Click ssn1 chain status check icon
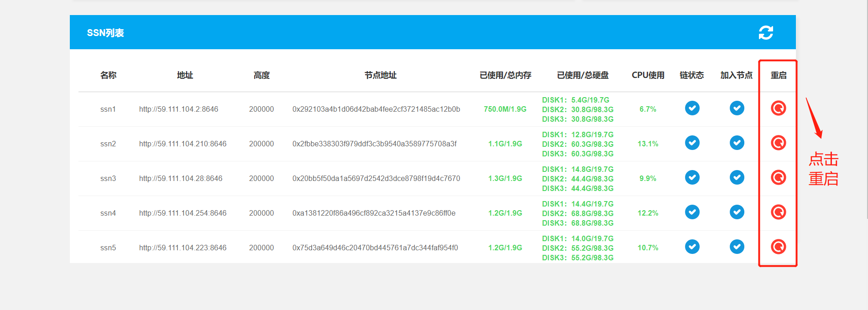This screenshot has width=868, height=310. (692, 108)
